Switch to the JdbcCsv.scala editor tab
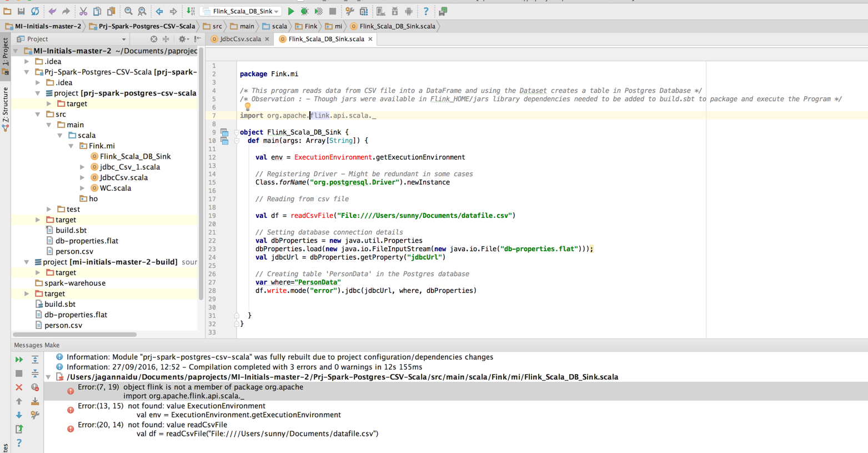868x453 pixels. [240, 39]
